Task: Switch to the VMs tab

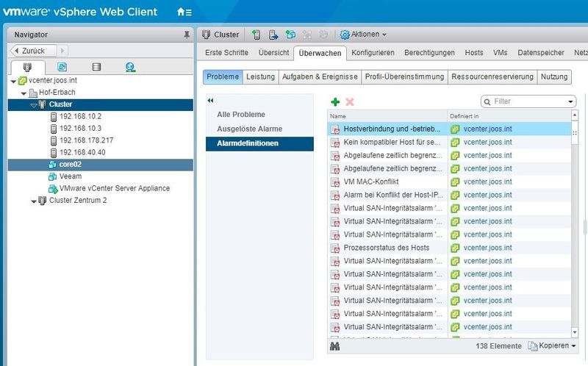Action: [x=501, y=53]
